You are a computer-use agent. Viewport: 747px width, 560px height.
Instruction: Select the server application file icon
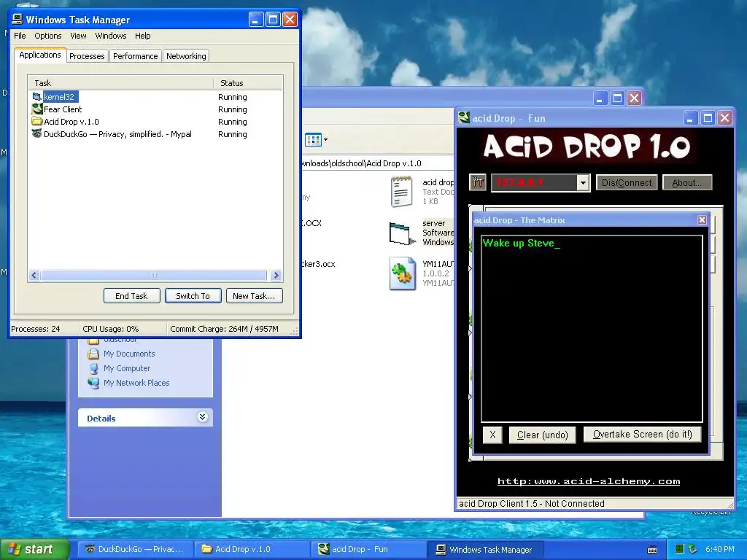402,234
